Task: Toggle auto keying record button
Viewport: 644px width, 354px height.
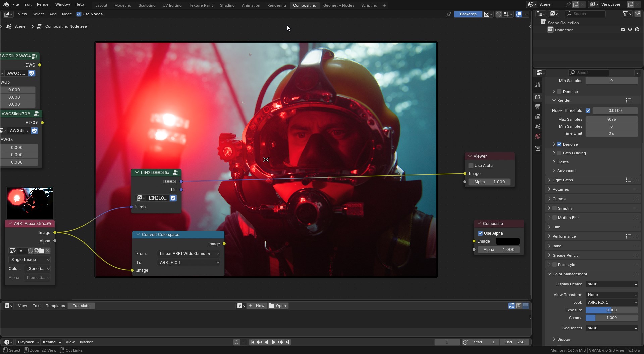Action: coord(236,342)
